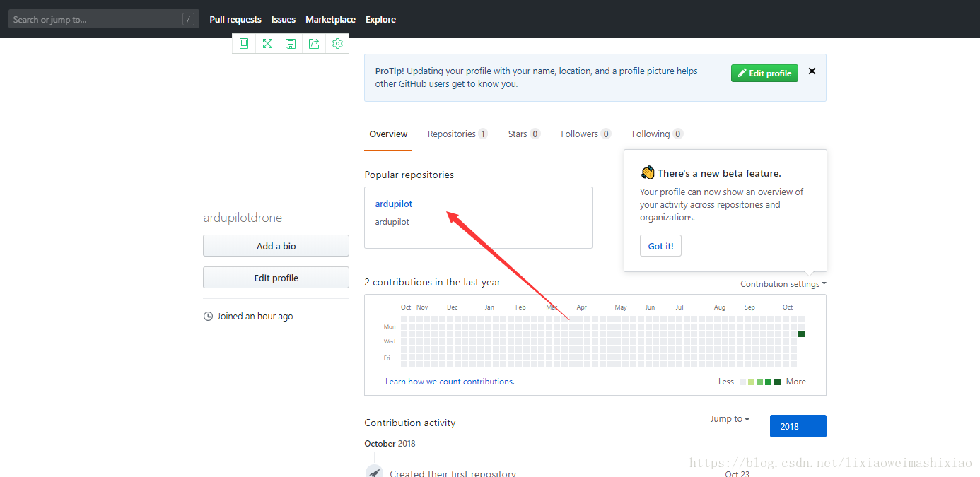Open Explore in top navigation
Image resolution: width=980 pixels, height=477 pixels.
click(380, 19)
